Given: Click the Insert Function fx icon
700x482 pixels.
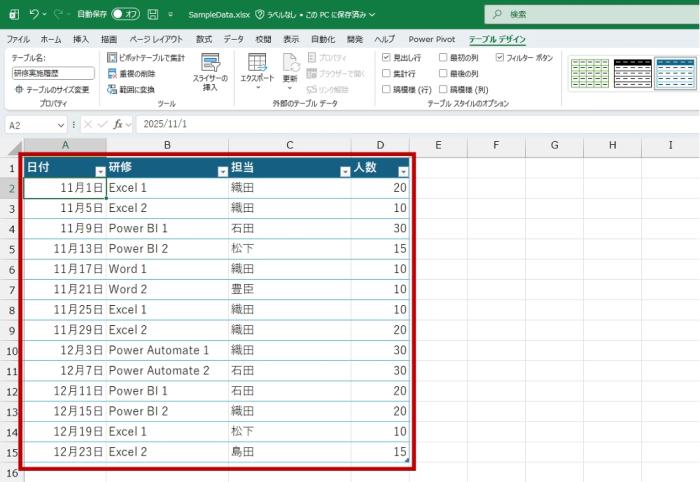Looking at the screenshot, I should (x=118, y=124).
